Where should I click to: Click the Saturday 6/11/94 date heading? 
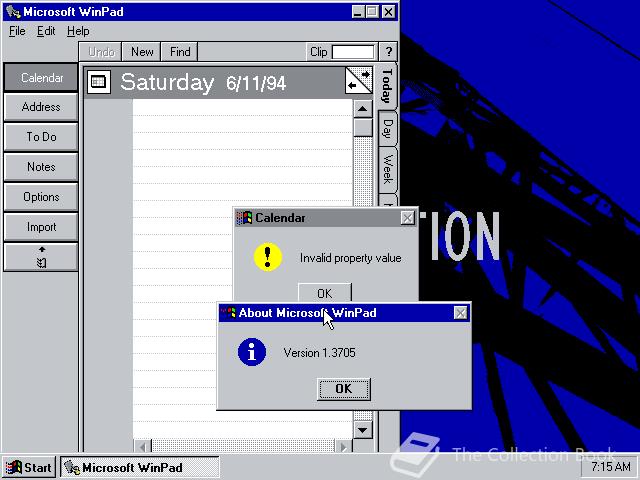tap(203, 82)
